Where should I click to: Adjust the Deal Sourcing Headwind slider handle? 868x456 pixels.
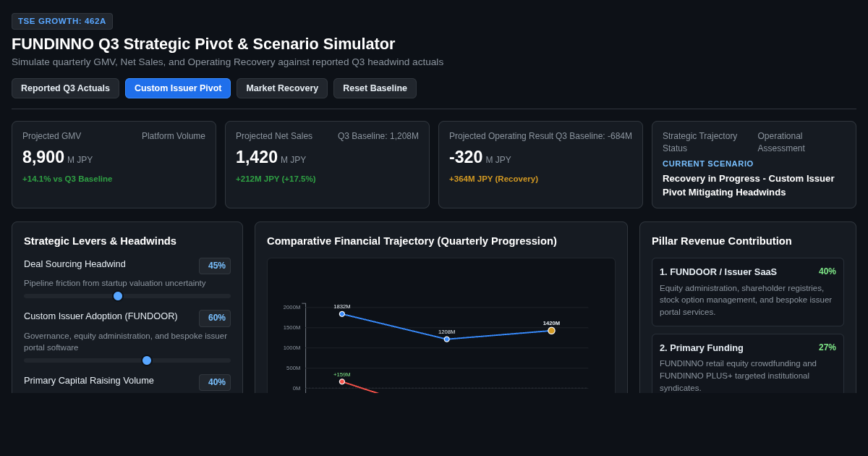pyautogui.click(x=118, y=296)
